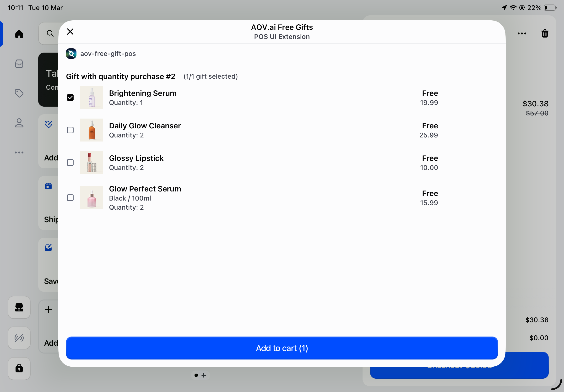Click the Black / 100ml variant label
Image resolution: width=564 pixels, height=392 pixels.
click(130, 198)
